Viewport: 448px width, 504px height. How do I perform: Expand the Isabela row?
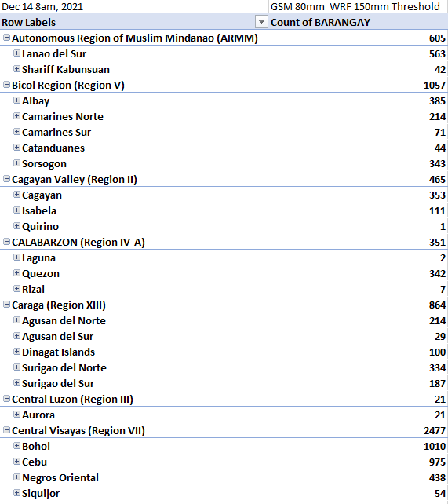pyautogui.click(x=16, y=210)
